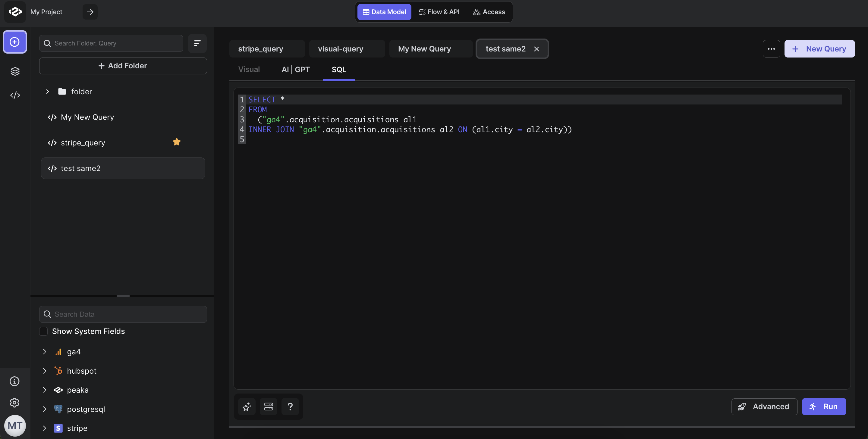Click the arrow button beside My Project
This screenshot has height=439, width=868.
pos(90,12)
